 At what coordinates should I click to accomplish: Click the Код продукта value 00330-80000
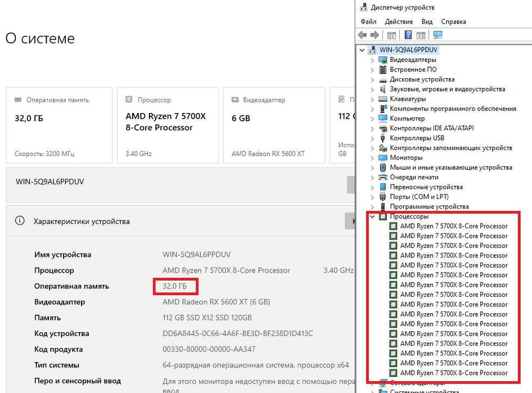coord(209,349)
